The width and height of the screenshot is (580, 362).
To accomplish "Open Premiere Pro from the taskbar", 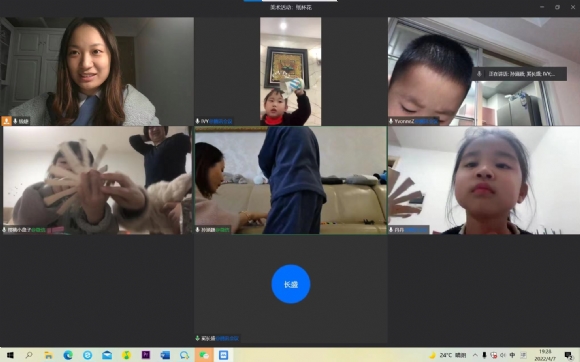I will (146, 355).
